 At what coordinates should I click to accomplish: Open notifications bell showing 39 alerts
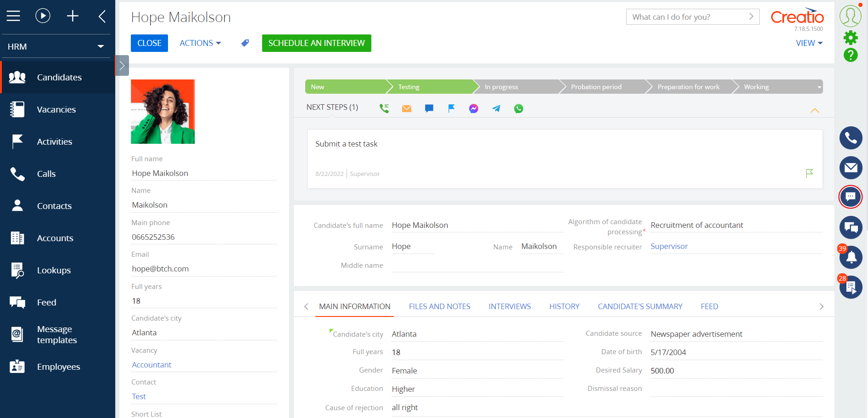click(x=851, y=257)
